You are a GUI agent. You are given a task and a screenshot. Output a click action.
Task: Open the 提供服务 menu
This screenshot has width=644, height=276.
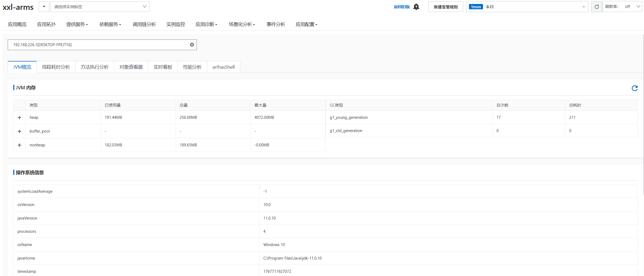coord(77,24)
